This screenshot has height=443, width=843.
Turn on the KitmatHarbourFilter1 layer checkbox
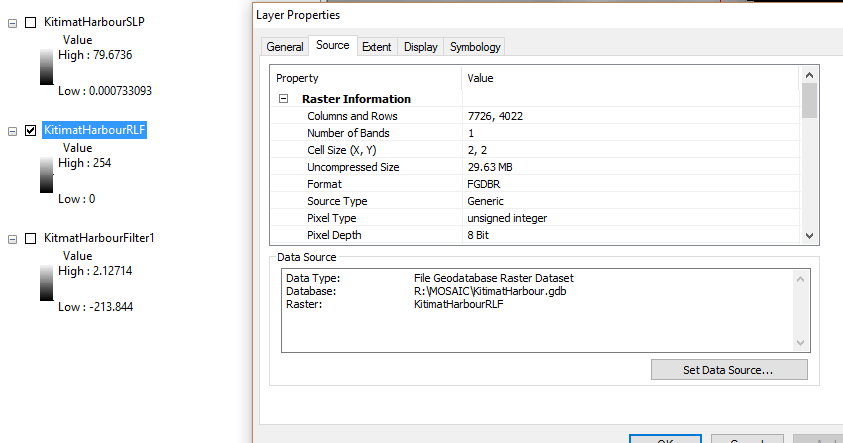coord(31,238)
